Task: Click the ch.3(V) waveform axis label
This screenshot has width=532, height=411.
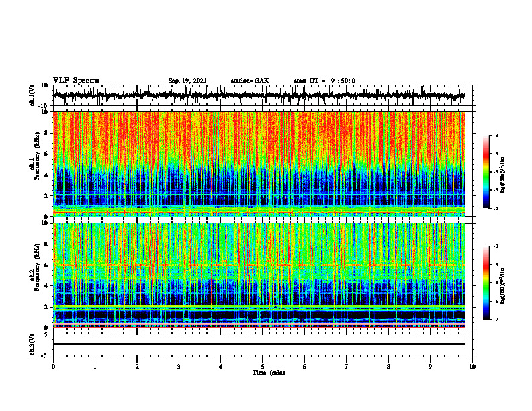Action: click(32, 345)
